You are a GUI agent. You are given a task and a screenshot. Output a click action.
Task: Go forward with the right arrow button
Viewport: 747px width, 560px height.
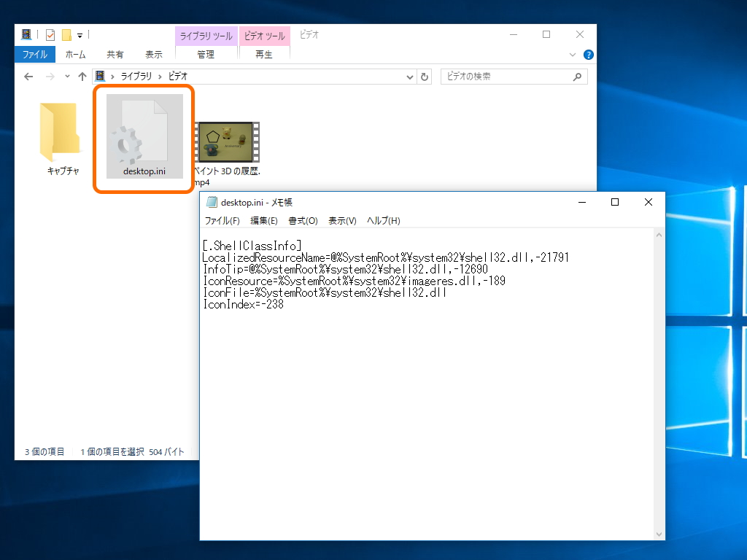(50, 76)
